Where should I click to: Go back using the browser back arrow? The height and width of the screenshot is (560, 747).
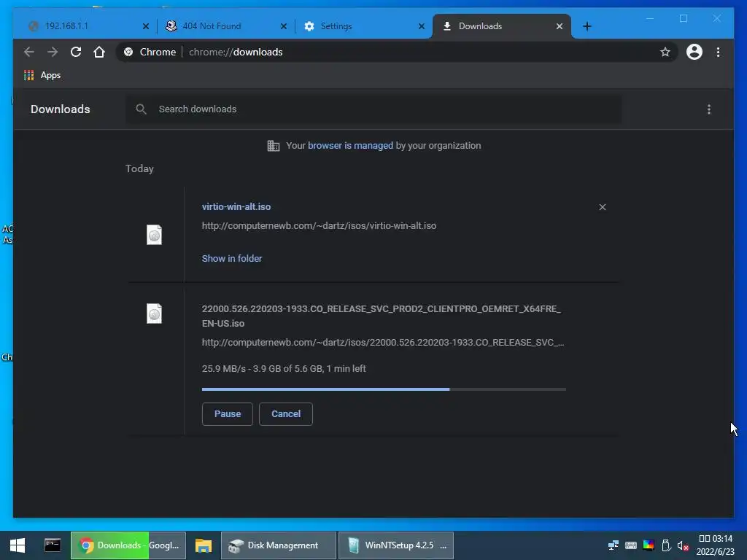click(29, 52)
